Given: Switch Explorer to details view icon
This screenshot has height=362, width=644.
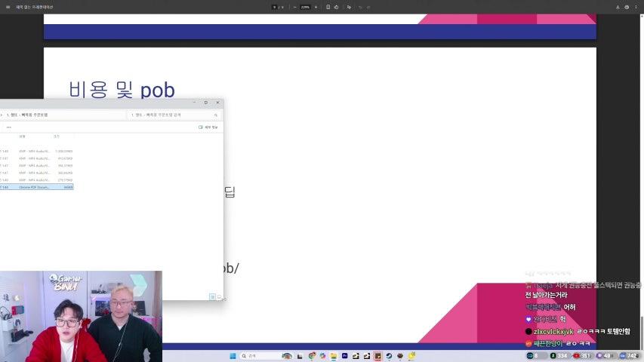Looking at the screenshot, I should 212,296.
